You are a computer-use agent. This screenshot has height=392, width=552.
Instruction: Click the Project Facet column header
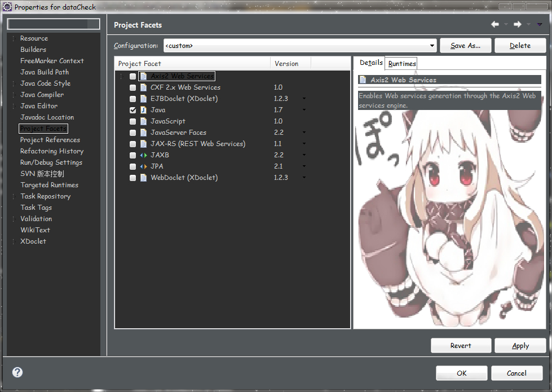[193, 63]
